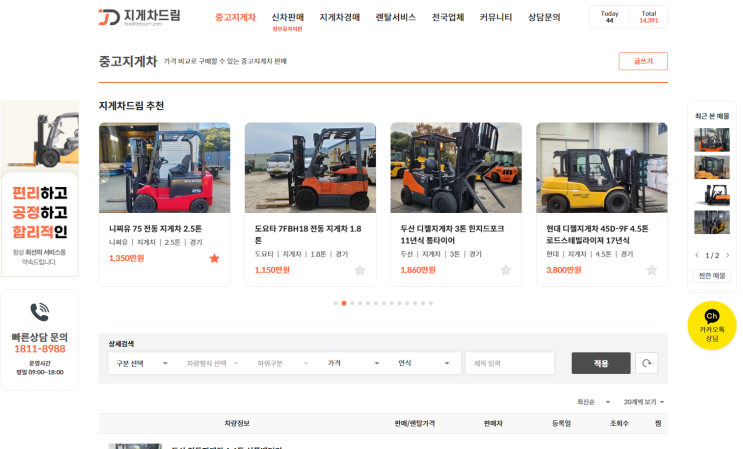Click the 찜 column header
The height and width of the screenshot is (449, 743).
(x=658, y=423)
